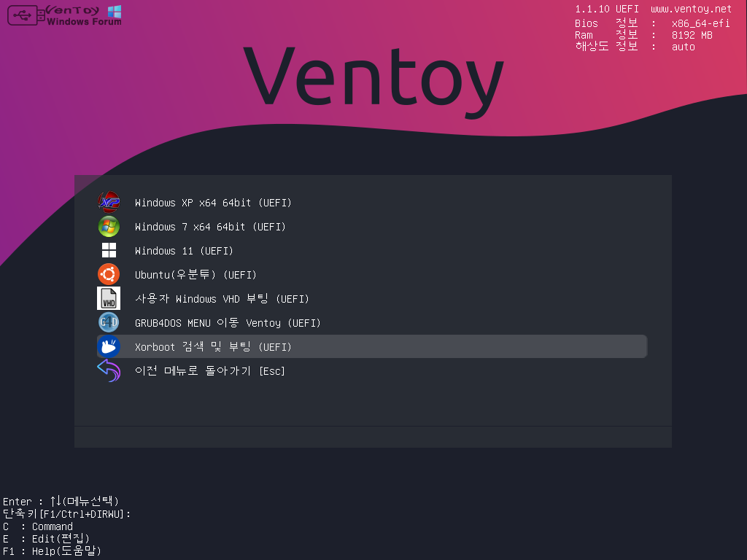
Task: Click the Enter : ↑↓(메뉴선택) hint
Action: click(x=61, y=501)
